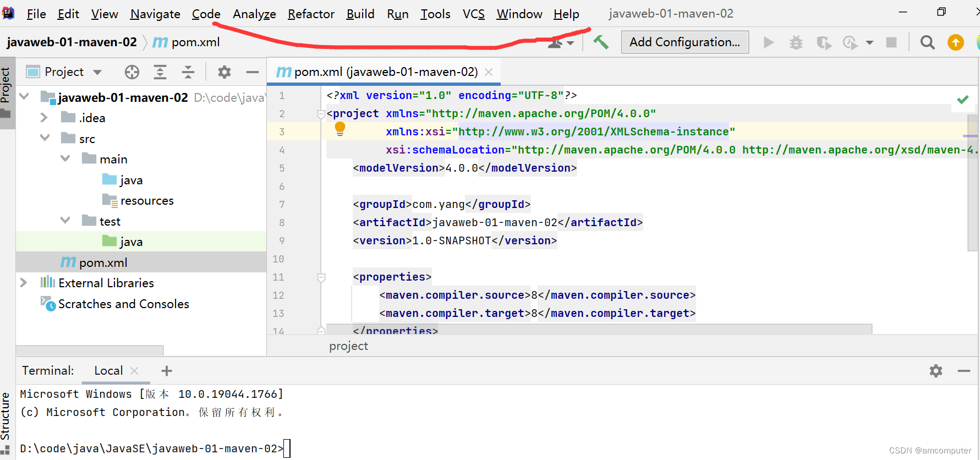
Task: Open Search Everywhere magnifier icon
Action: (x=928, y=42)
